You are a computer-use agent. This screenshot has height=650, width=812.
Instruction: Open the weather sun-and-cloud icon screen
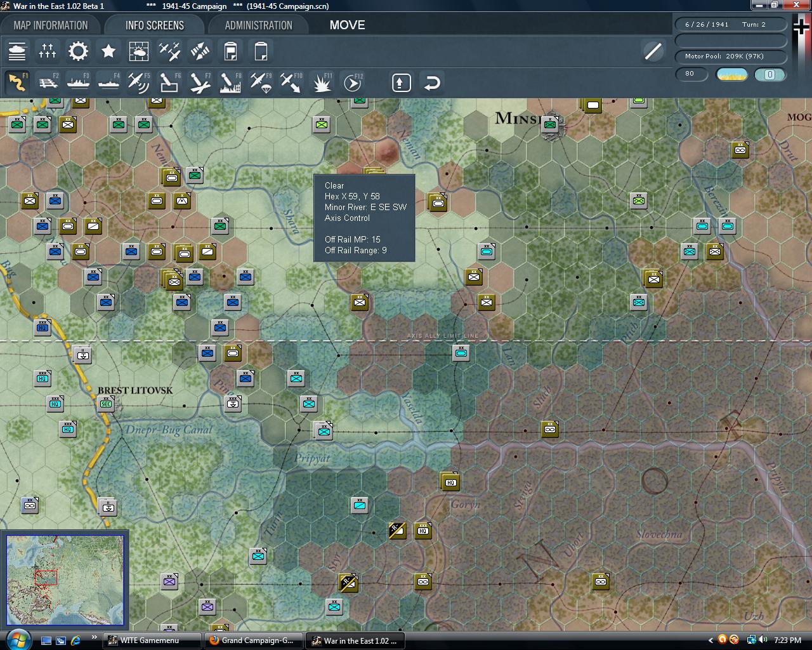tap(139, 51)
